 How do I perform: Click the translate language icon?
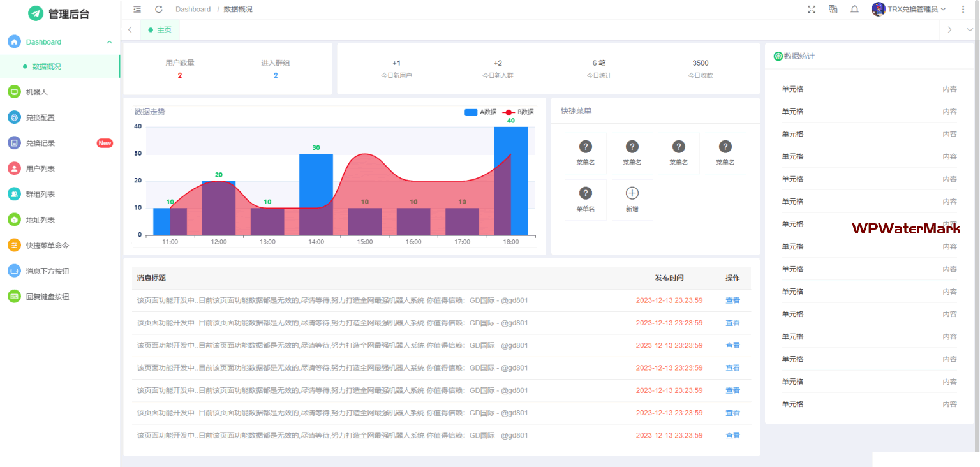833,10
